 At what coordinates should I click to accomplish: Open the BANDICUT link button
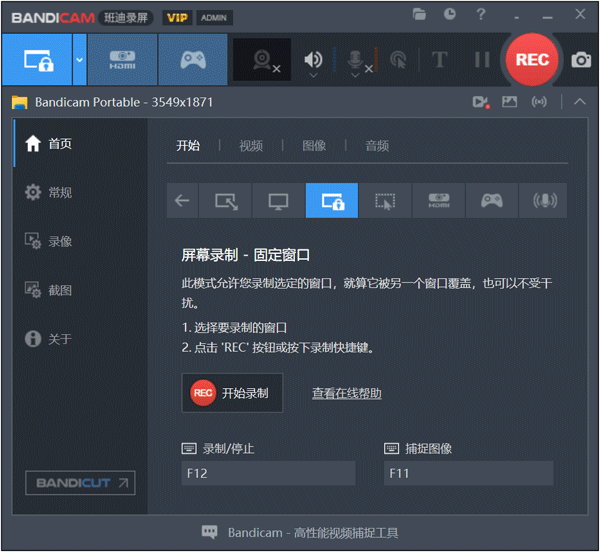80,483
